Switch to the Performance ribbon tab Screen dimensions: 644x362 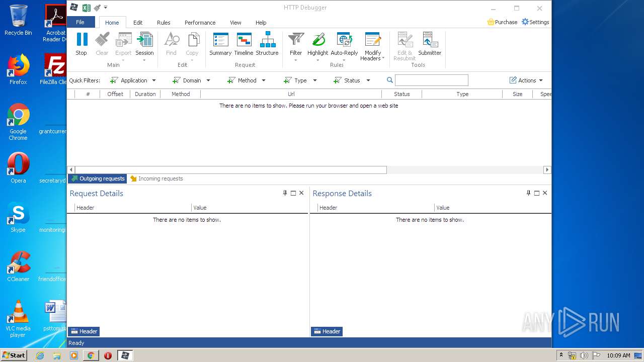coord(200,23)
